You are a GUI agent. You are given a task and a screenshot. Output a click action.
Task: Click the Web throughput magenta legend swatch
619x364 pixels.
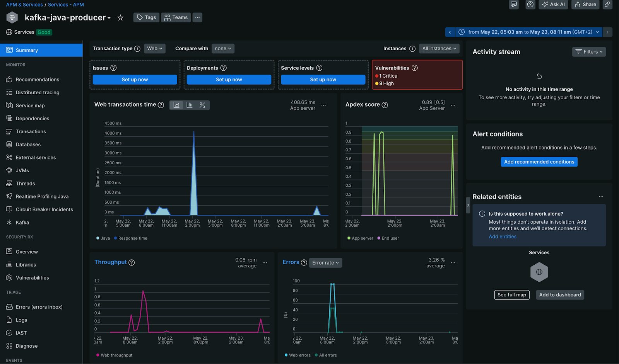(98, 355)
